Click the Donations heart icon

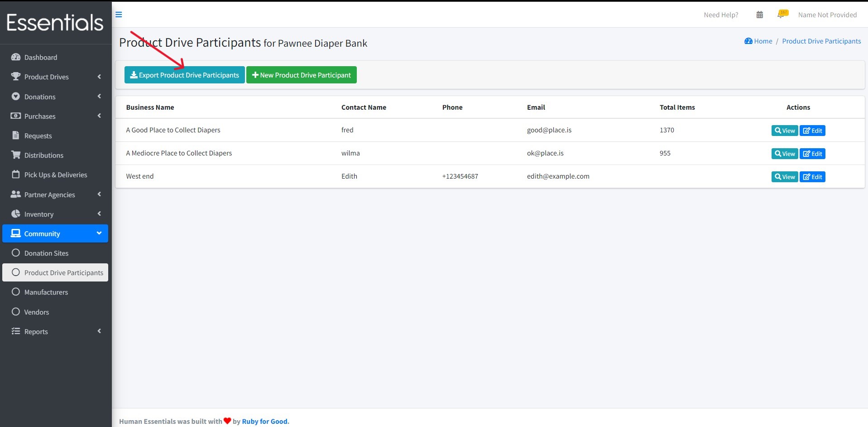(x=16, y=97)
